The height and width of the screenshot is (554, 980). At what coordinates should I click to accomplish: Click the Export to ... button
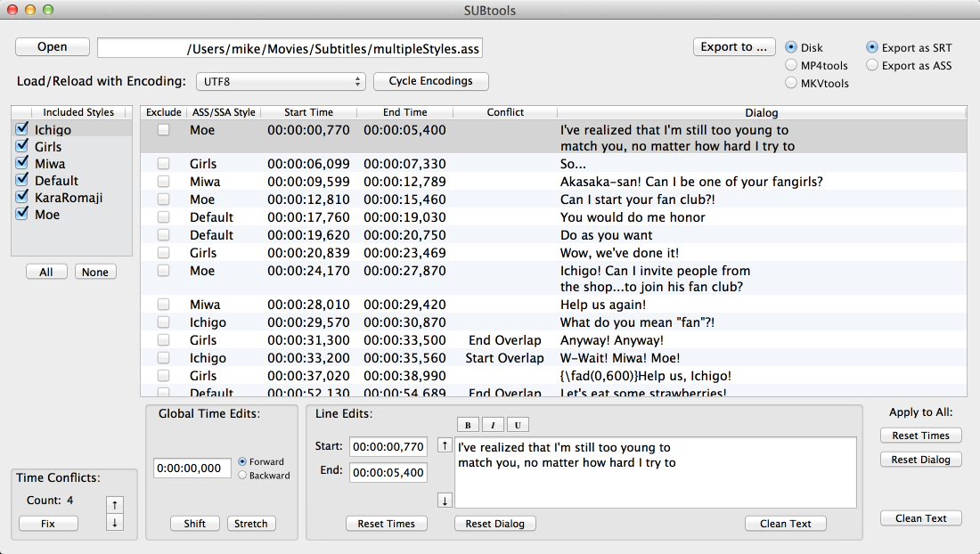733,47
